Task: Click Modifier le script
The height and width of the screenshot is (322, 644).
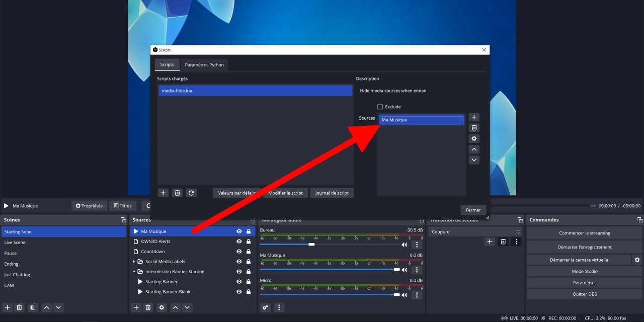Action: (285, 193)
